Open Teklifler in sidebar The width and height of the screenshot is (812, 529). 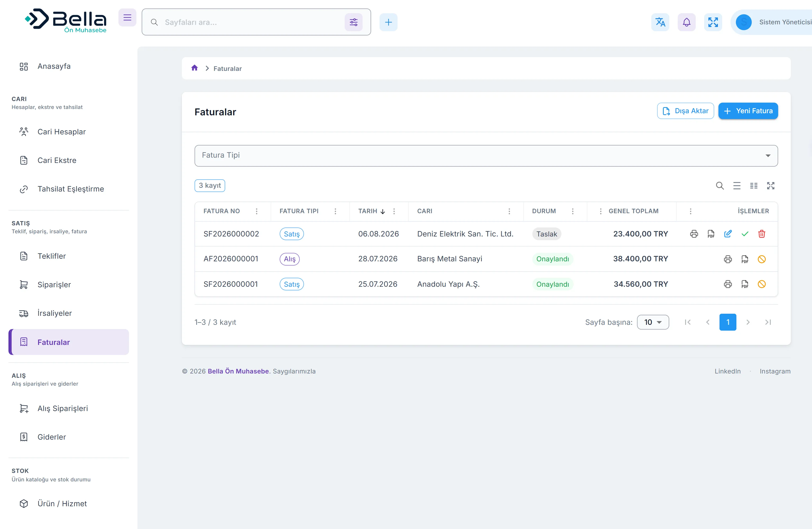[x=68, y=256]
